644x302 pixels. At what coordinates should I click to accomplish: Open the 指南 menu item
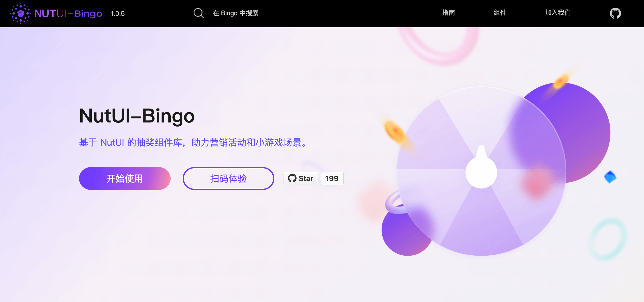pos(448,13)
